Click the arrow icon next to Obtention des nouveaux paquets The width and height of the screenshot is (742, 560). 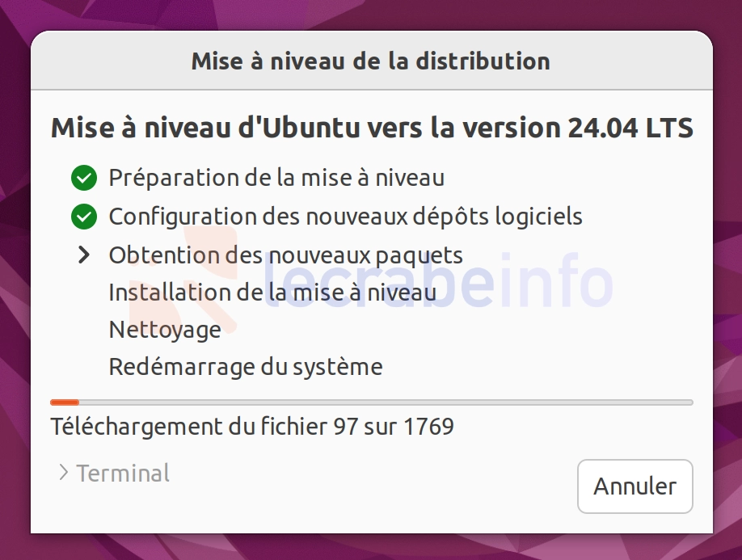(x=84, y=255)
